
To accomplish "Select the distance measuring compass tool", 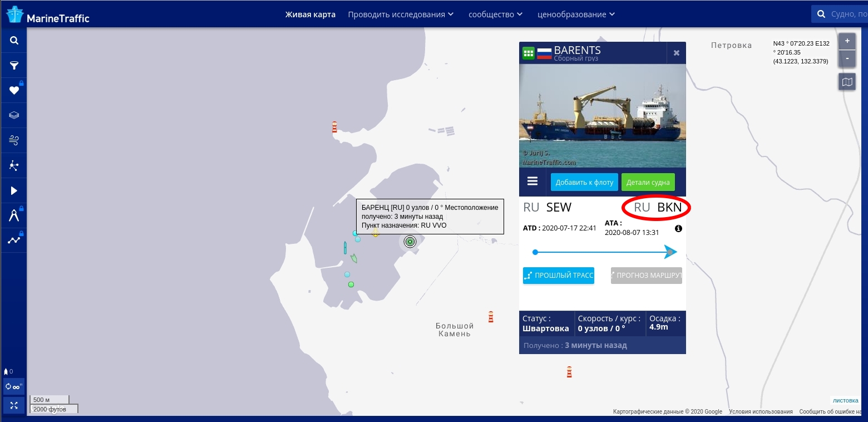I will tap(14, 216).
